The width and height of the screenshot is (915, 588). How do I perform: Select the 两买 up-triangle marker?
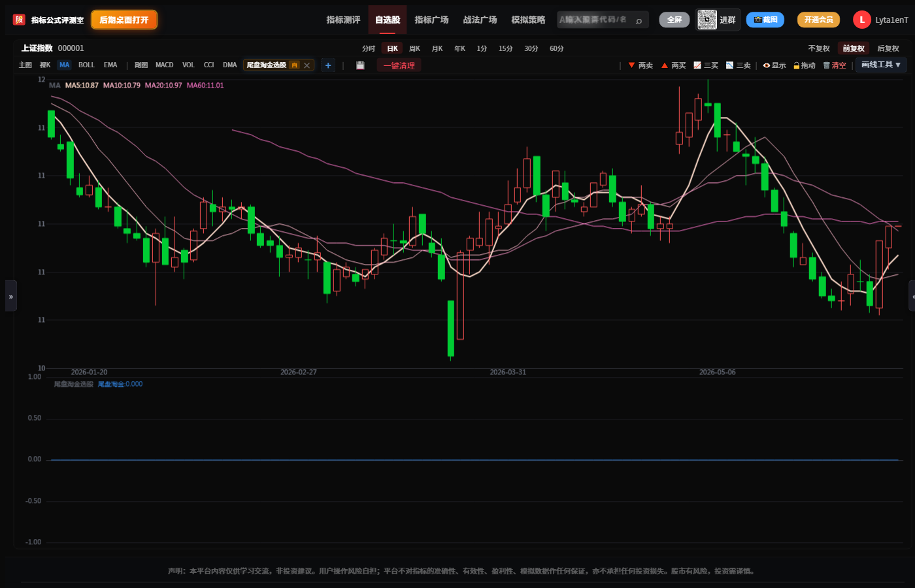point(673,65)
